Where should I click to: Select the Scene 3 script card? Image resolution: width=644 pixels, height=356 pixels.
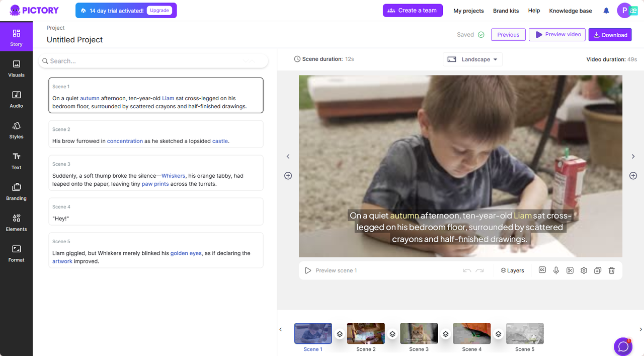tap(156, 173)
